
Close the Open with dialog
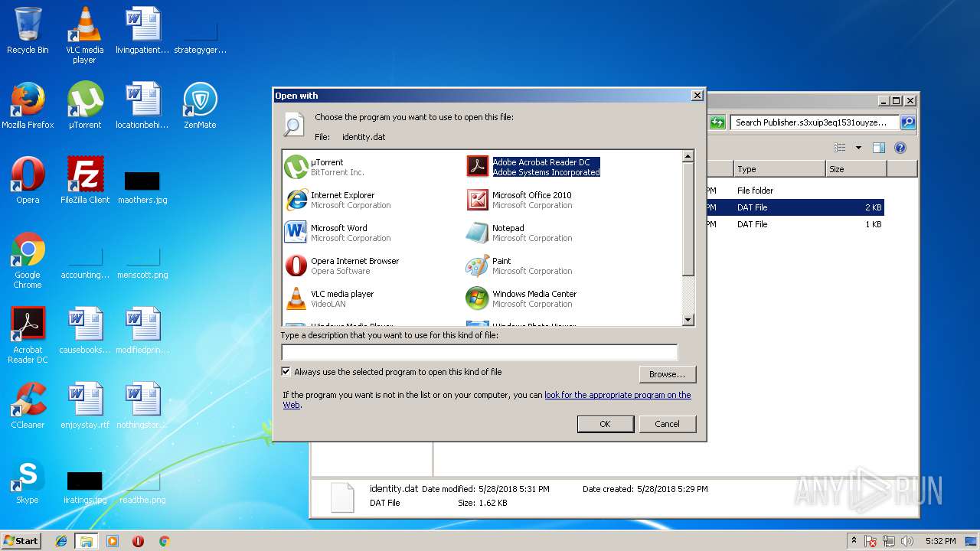tap(696, 96)
